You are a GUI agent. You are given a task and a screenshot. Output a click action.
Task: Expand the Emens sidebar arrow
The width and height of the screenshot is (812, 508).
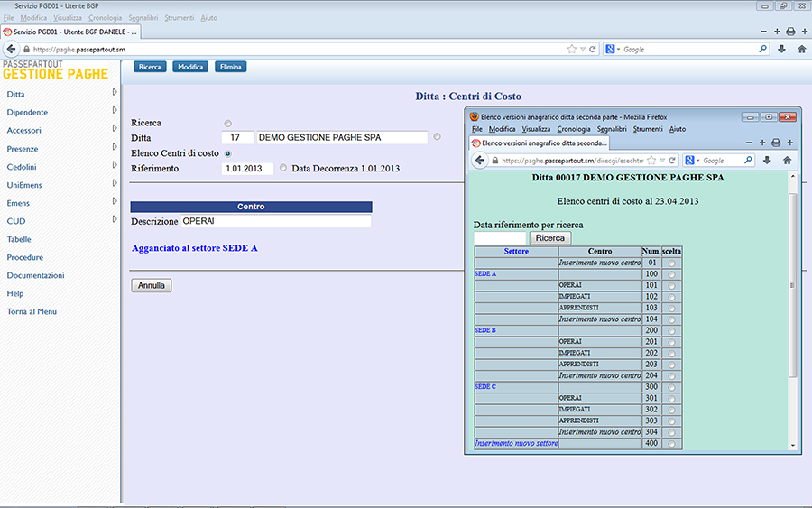[115, 201]
